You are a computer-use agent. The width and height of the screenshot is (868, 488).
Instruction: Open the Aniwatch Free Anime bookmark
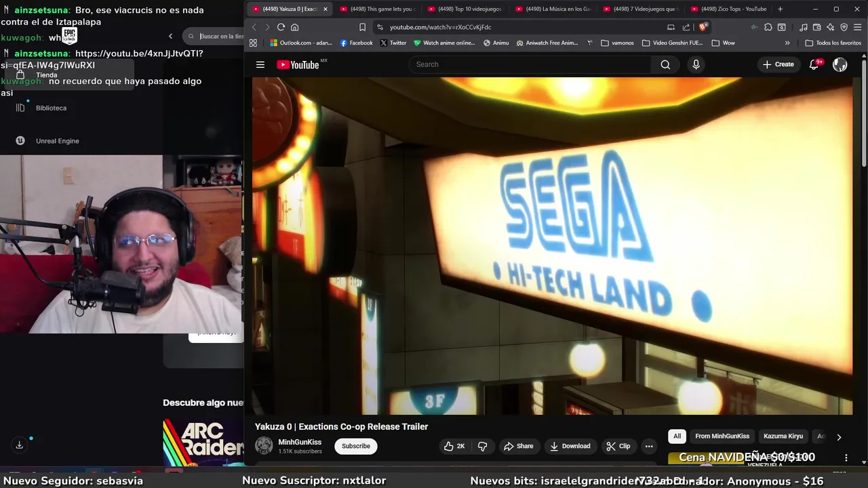pyautogui.click(x=547, y=43)
